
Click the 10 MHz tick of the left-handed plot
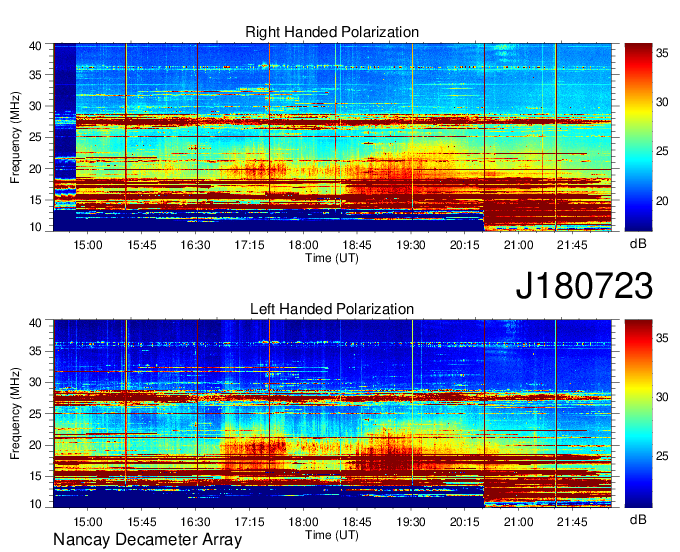35,503
